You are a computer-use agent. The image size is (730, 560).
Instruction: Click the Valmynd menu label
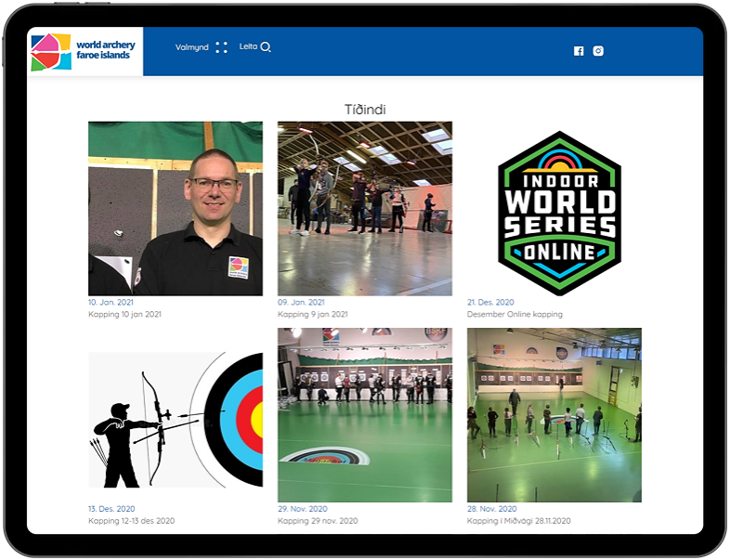pyautogui.click(x=192, y=47)
